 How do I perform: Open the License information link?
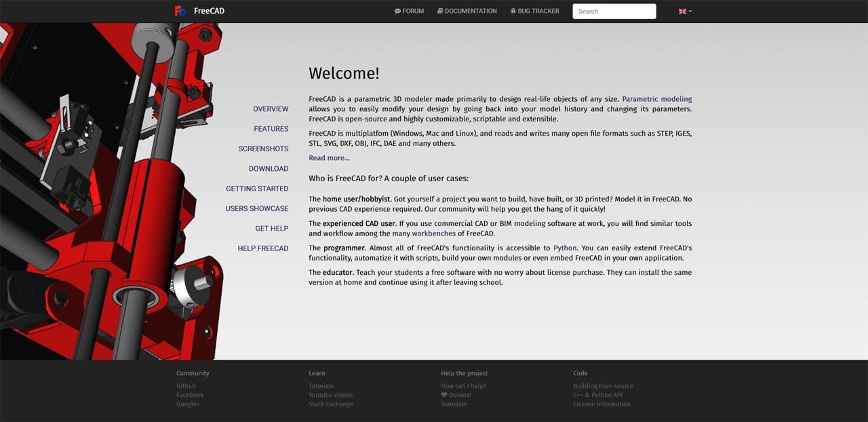601,404
